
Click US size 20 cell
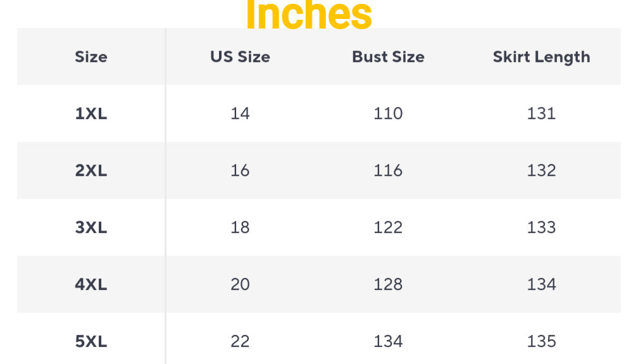coord(240,285)
